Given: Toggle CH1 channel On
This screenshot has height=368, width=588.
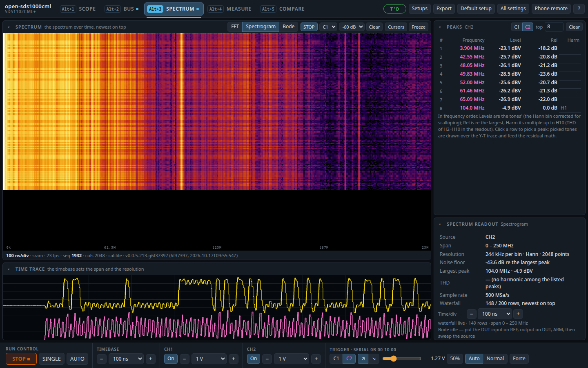Looking at the screenshot, I should [x=171, y=359].
